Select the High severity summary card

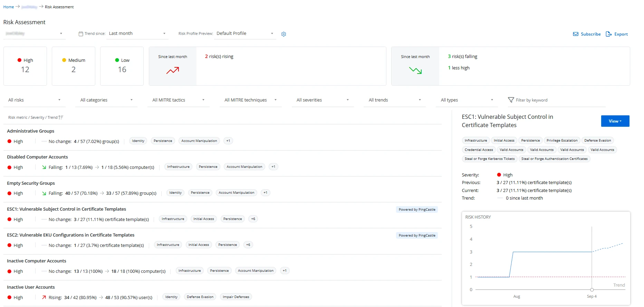[x=25, y=66]
